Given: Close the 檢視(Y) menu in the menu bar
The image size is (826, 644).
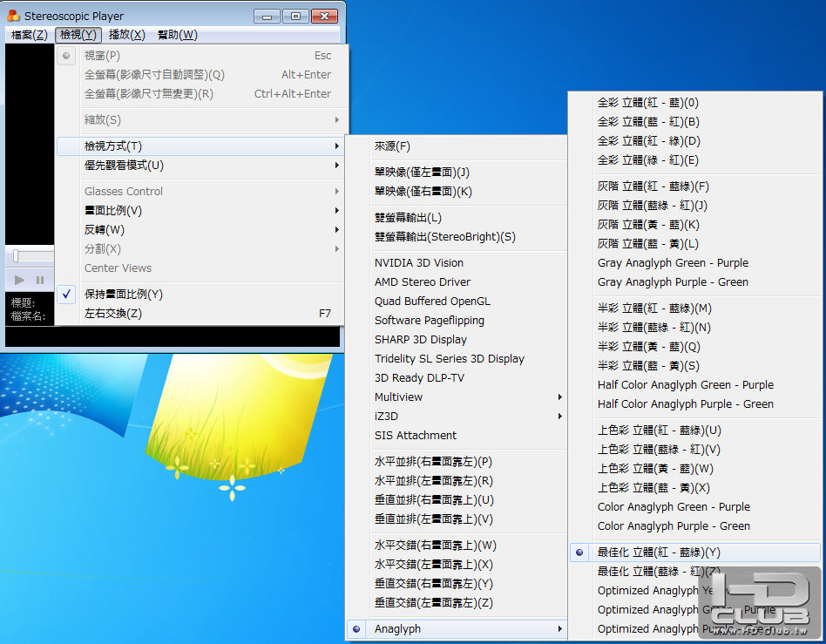Looking at the screenshot, I should (78, 35).
